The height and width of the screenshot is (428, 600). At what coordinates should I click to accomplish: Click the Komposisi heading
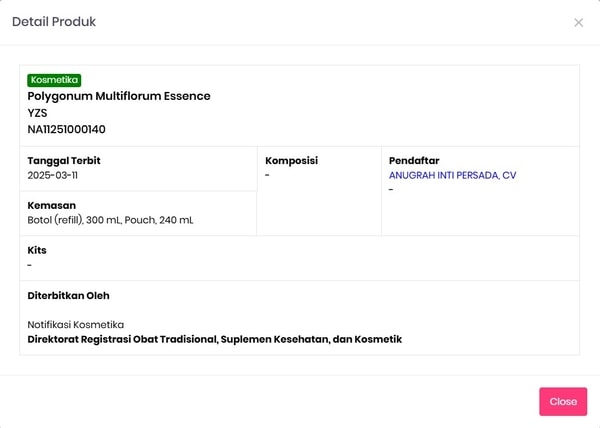[291, 160]
